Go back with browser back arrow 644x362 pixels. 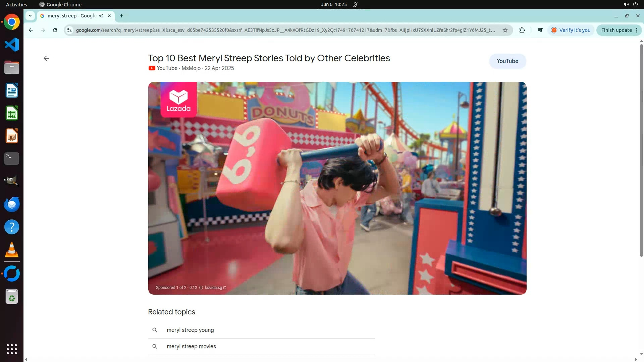pyautogui.click(x=31, y=30)
